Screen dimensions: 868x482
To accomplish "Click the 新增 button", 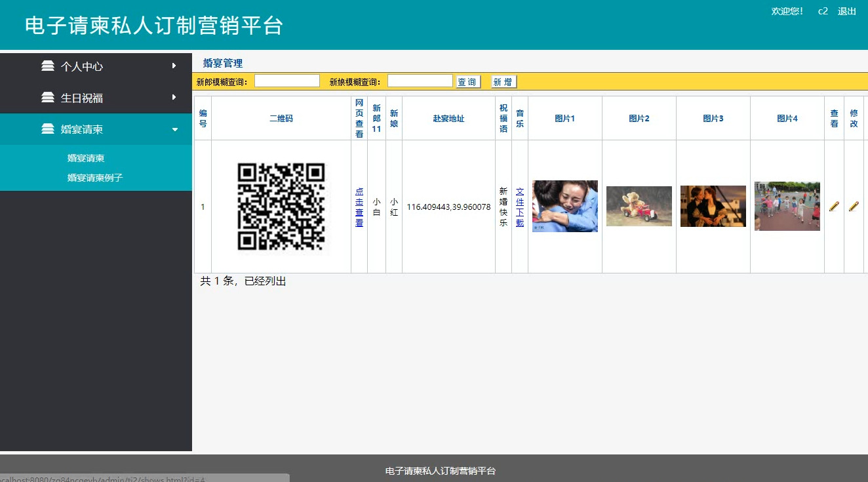I will 503,82.
